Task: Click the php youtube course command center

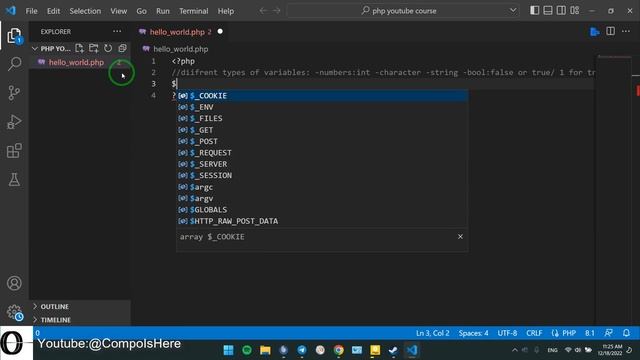Action: (403, 11)
